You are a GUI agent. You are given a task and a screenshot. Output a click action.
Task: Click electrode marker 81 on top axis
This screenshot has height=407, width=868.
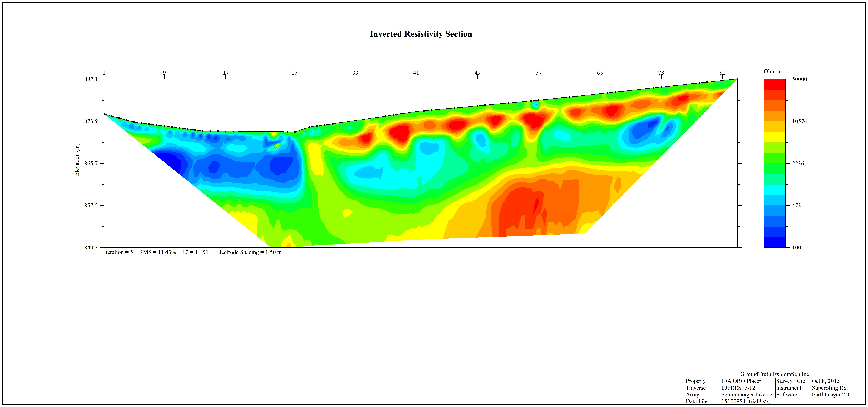(722, 73)
